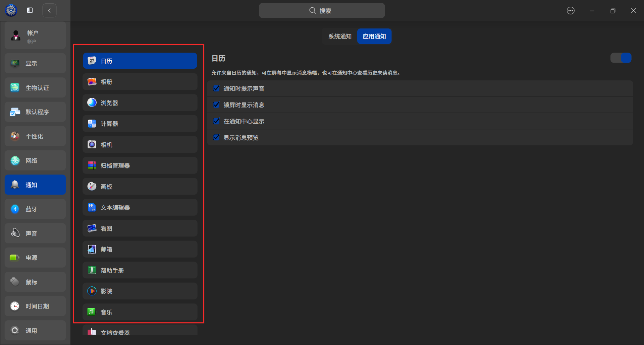Image resolution: width=644 pixels, height=345 pixels.
Task: Open 网络 settings in the sidebar
Action: coord(35,160)
